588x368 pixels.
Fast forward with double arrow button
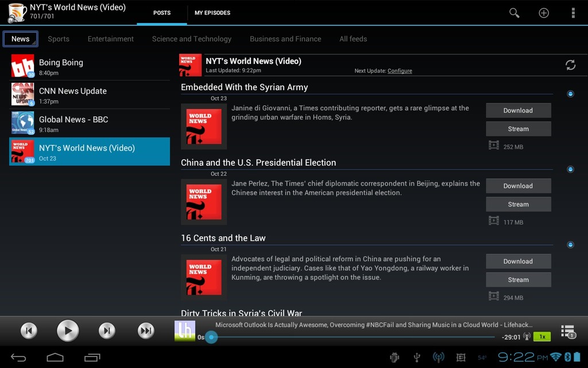tap(146, 331)
